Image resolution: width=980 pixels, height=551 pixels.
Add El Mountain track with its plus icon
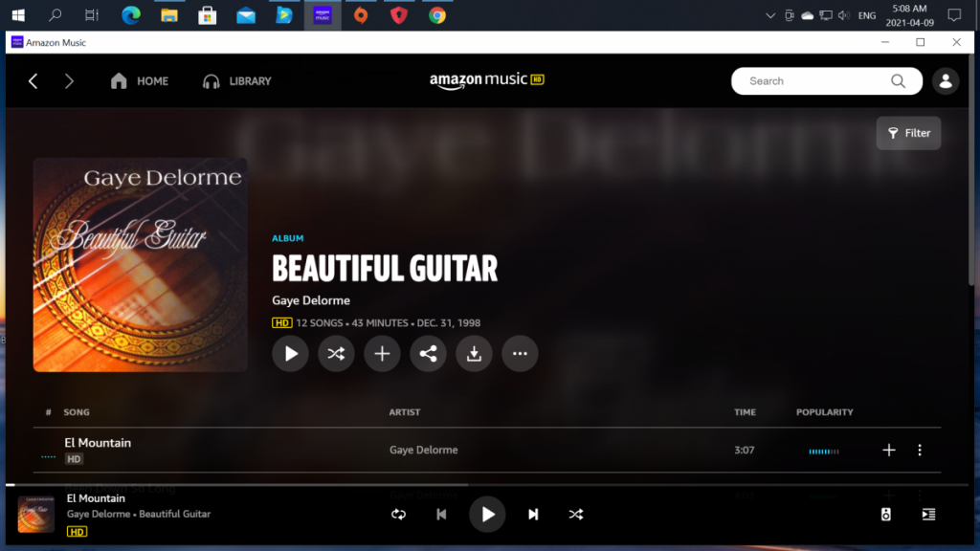pyautogui.click(x=889, y=450)
